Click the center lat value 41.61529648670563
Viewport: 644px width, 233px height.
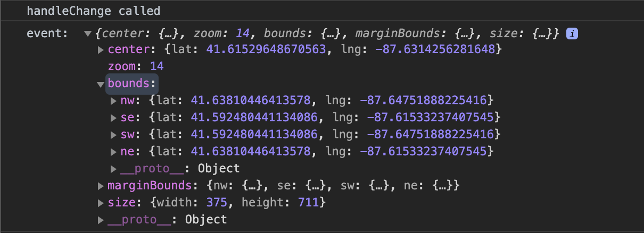(x=266, y=49)
